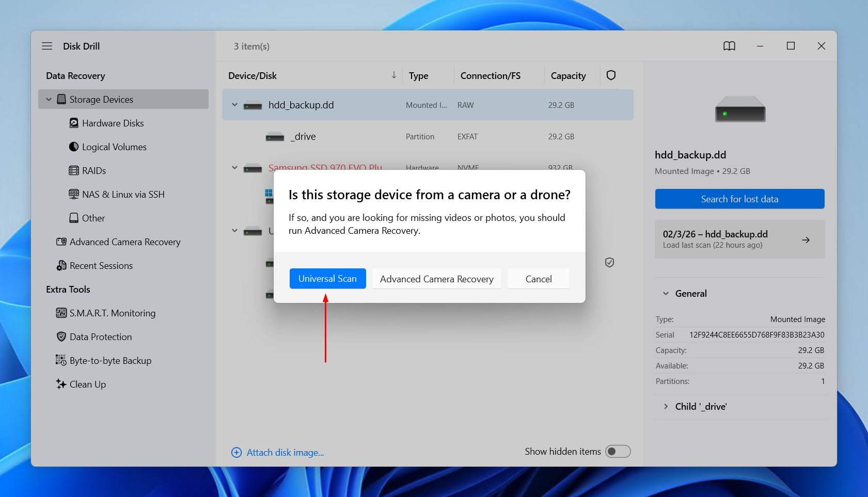
Task: Collapse the third disk row chevron
Action: pos(234,231)
